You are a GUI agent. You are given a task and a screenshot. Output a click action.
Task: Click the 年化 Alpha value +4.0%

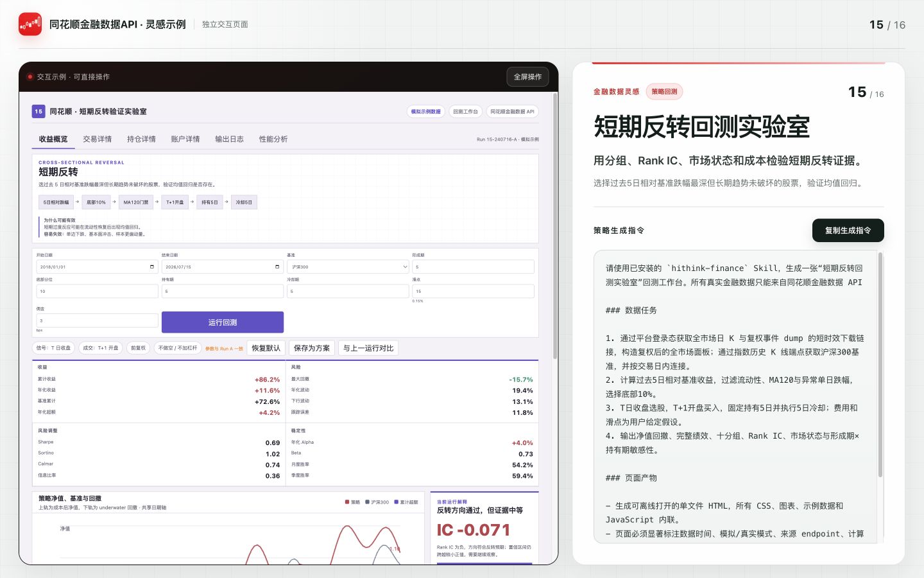pyautogui.click(x=522, y=443)
